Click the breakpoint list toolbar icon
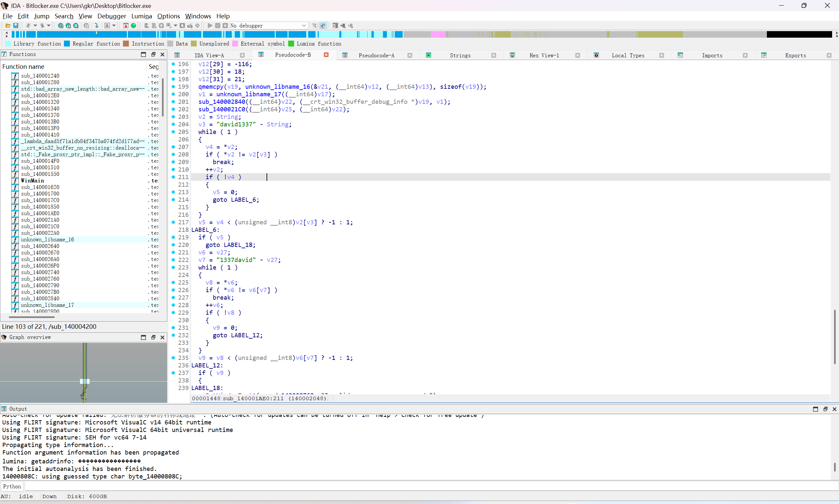The width and height of the screenshot is (839, 504). (x=335, y=26)
